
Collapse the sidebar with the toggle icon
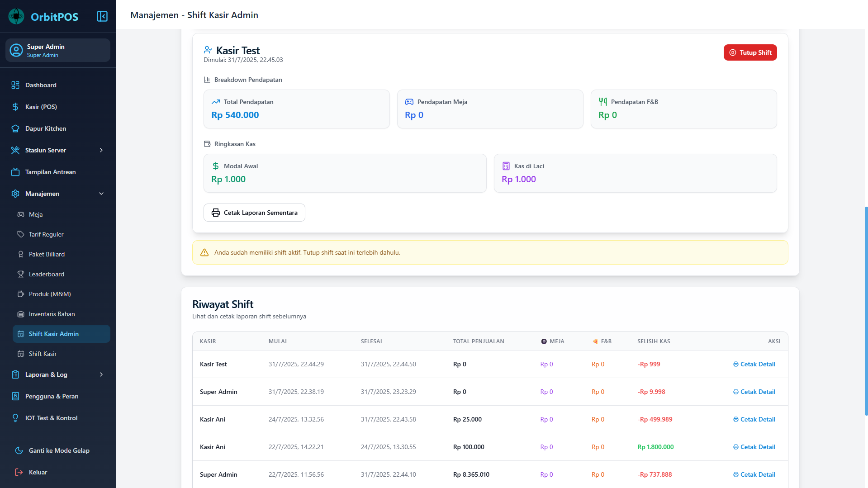pos(102,16)
